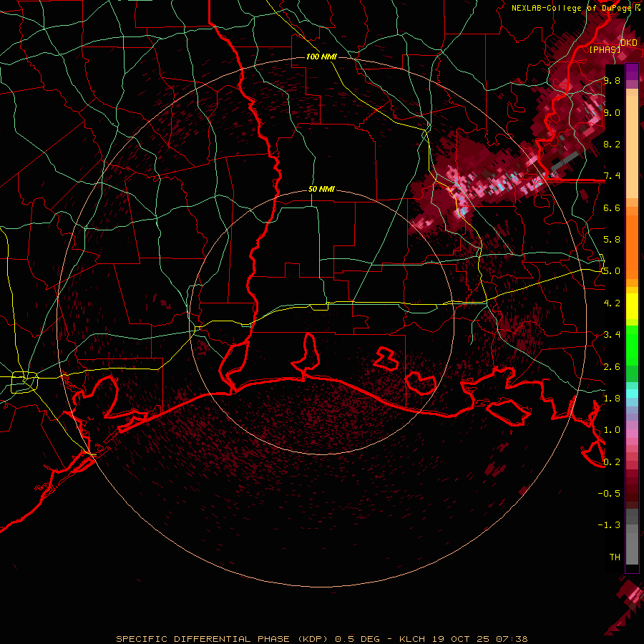
Task: Click the 6.6 color scale value
Action: pos(612,208)
